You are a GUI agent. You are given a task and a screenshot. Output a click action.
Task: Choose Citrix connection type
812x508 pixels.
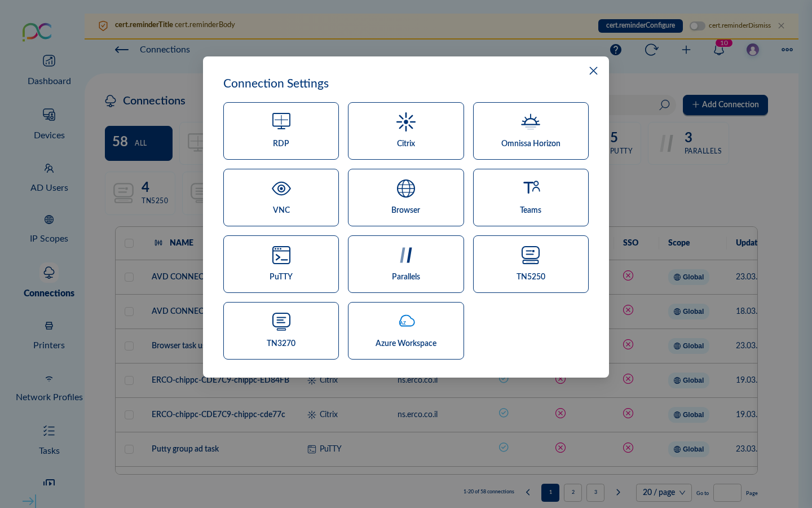point(405,131)
